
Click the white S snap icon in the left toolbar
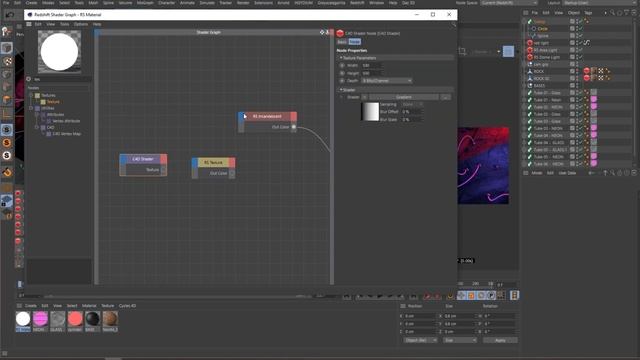coord(7,156)
